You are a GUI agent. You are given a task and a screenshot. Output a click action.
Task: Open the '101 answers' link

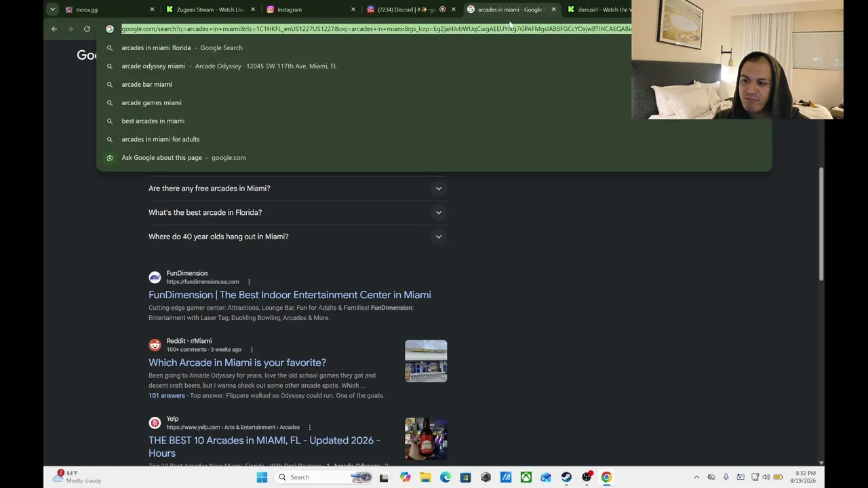point(167,395)
